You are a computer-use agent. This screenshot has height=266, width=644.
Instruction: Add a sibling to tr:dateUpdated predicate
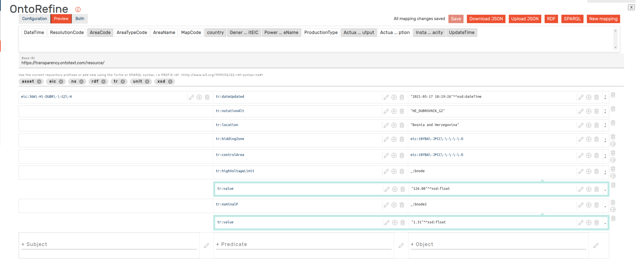[x=394, y=97]
